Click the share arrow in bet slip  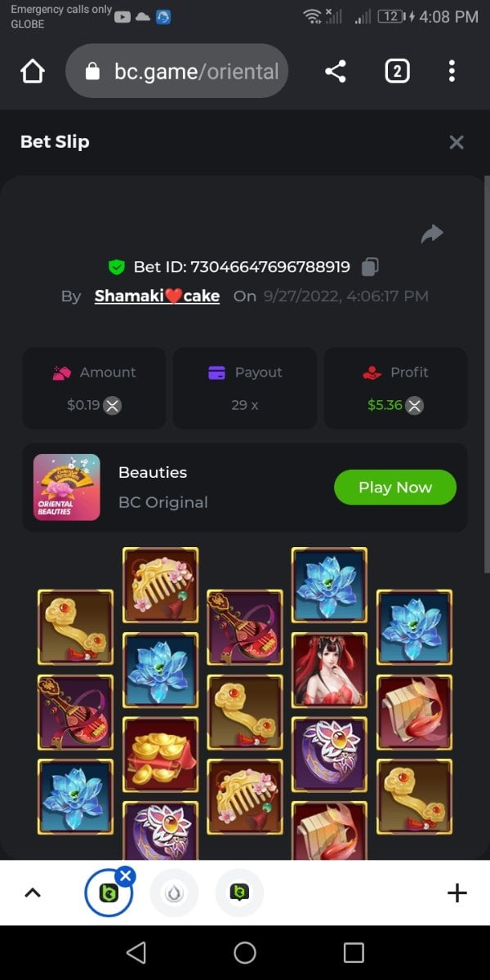(432, 234)
